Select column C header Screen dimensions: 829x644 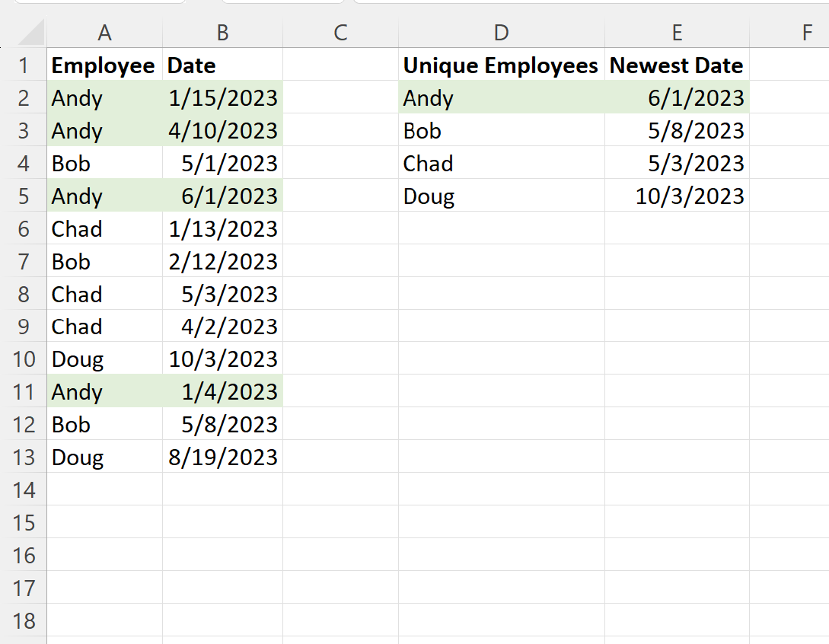(340, 33)
